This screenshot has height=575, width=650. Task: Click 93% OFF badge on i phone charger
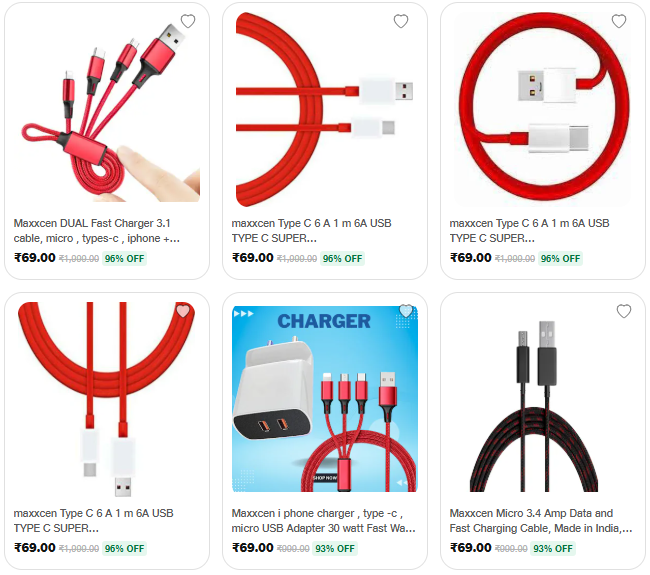[335, 548]
